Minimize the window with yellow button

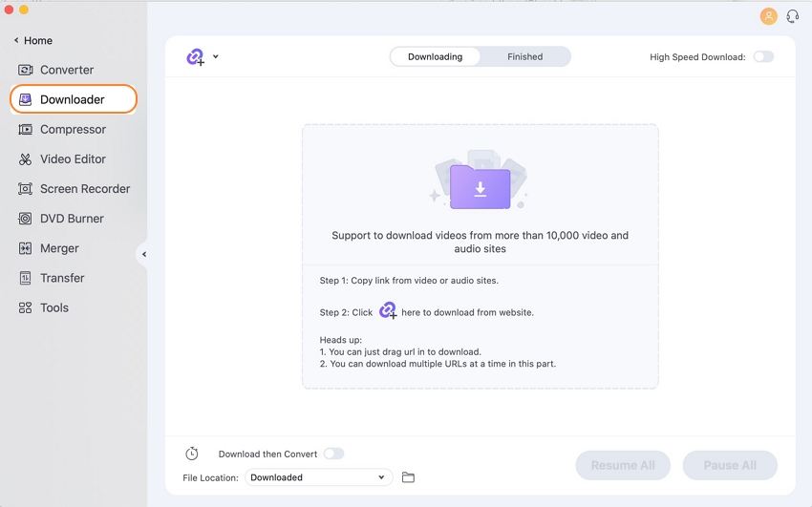click(x=24, y=10)
